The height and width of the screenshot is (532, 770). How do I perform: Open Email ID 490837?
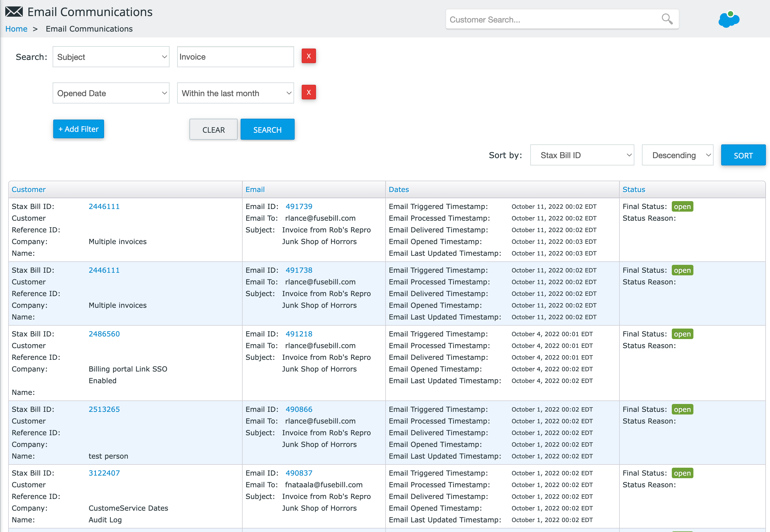[299, 473]
